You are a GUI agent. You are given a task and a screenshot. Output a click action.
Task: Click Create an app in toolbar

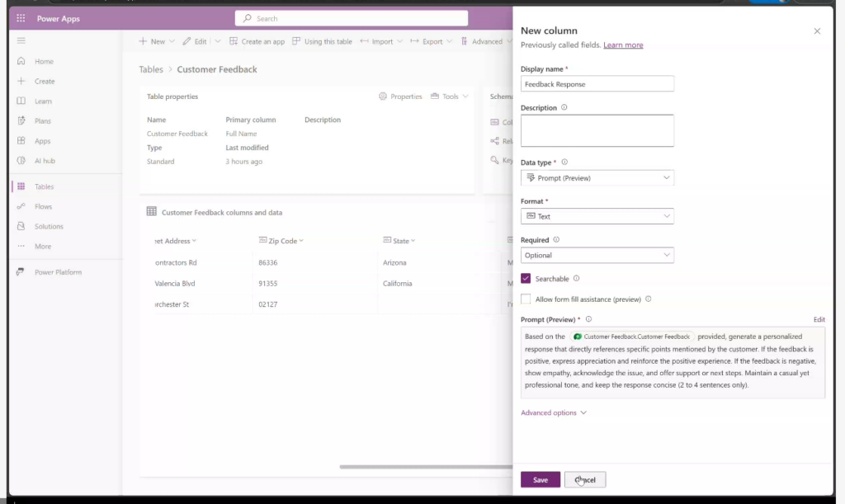tap(257, 41)
